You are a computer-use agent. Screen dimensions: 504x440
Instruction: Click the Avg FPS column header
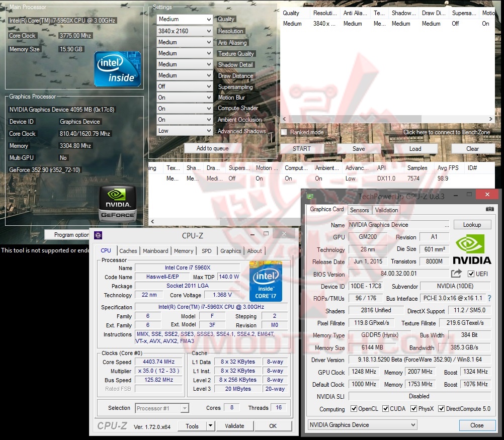(448, 168)
